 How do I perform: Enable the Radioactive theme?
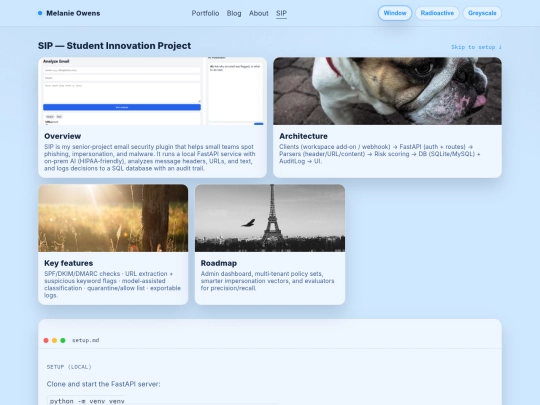coord(437,13)
